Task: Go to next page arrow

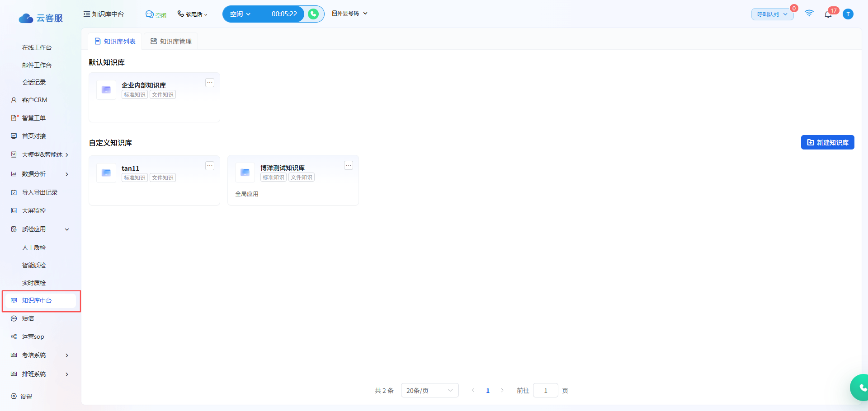Action: pyautogui.click(x=502, y=390)
